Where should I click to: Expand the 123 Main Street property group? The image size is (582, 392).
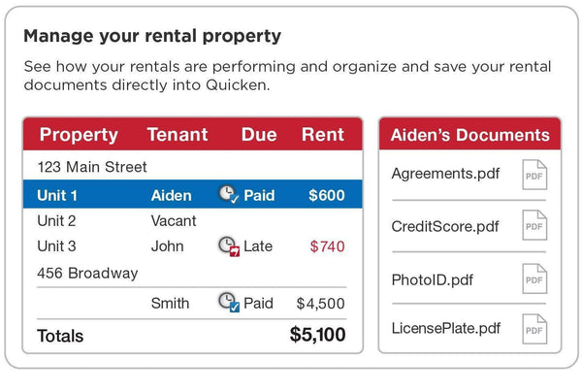coord(92,167)
